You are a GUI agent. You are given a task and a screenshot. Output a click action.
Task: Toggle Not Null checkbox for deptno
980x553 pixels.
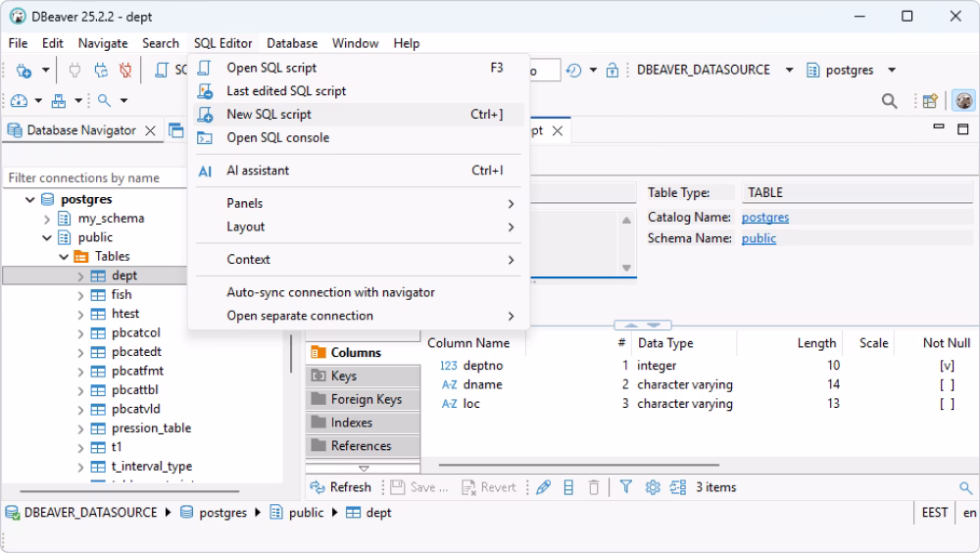947,366
